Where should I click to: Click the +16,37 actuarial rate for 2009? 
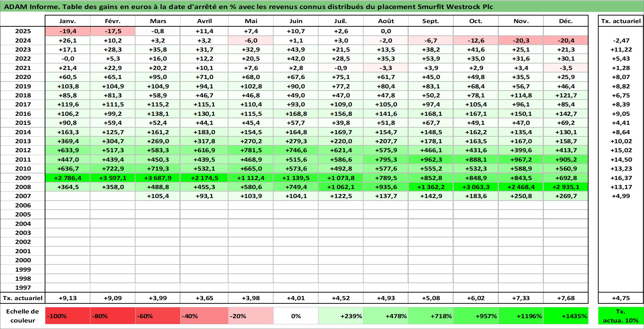621,178
